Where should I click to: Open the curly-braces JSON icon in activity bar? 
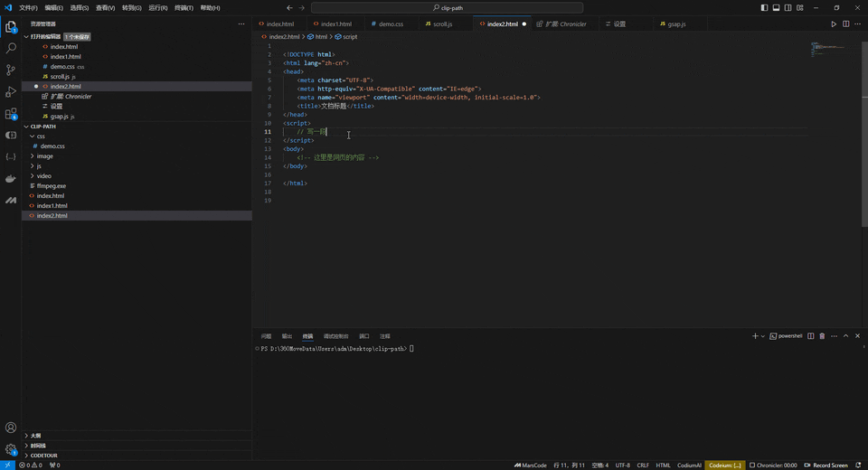point(11,156)
